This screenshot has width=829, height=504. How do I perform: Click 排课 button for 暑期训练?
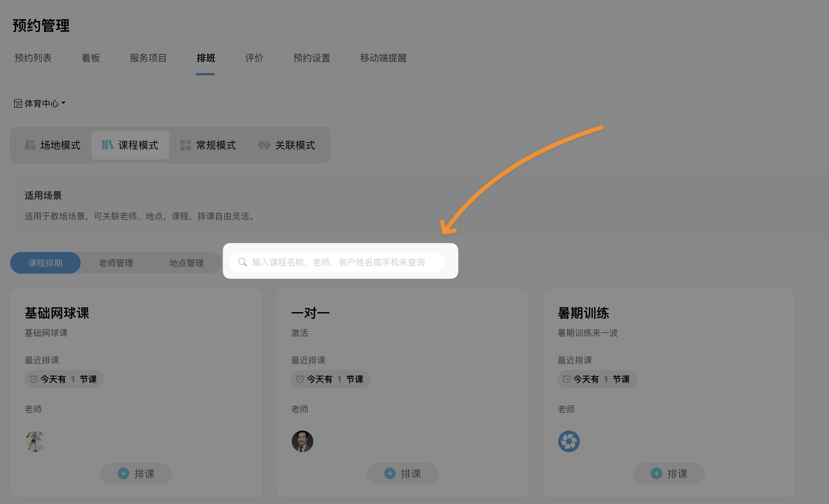669,474
